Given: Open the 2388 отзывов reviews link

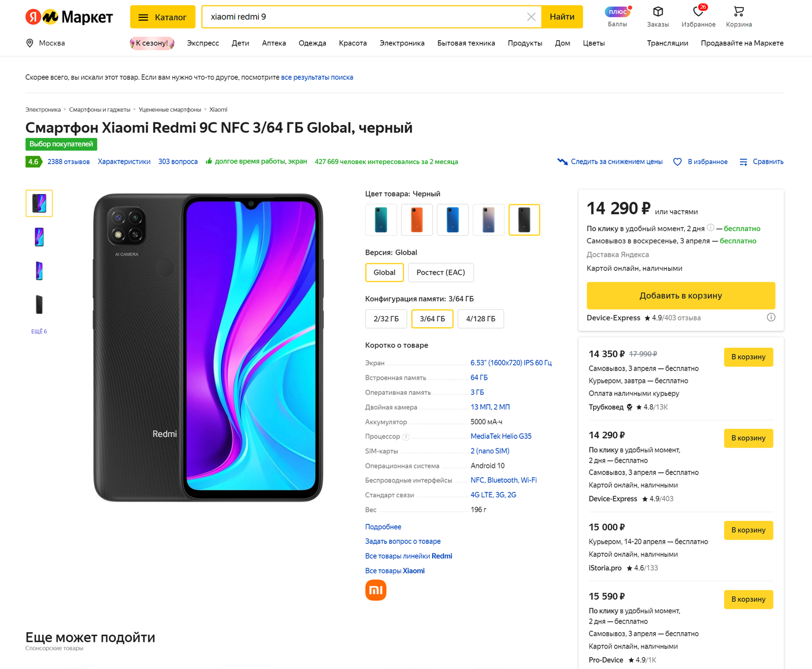Looking at the screenshot, I should coord(69,161).
